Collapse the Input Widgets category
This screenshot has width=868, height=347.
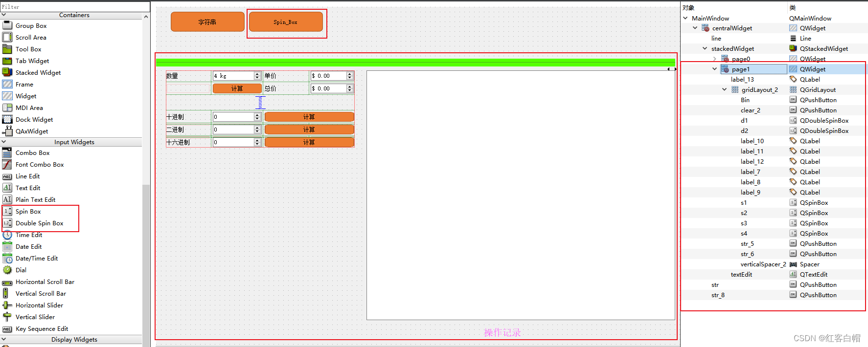click(4, 142)
